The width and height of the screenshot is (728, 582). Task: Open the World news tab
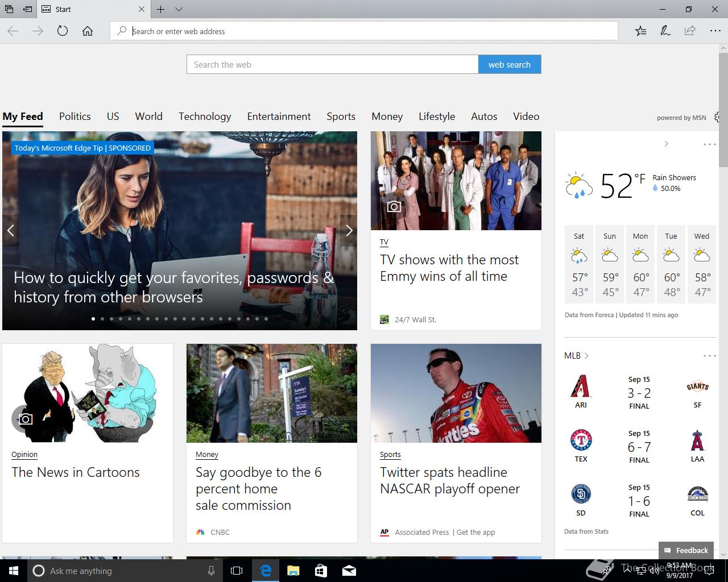pyautogui.click(x=149, y=117)
